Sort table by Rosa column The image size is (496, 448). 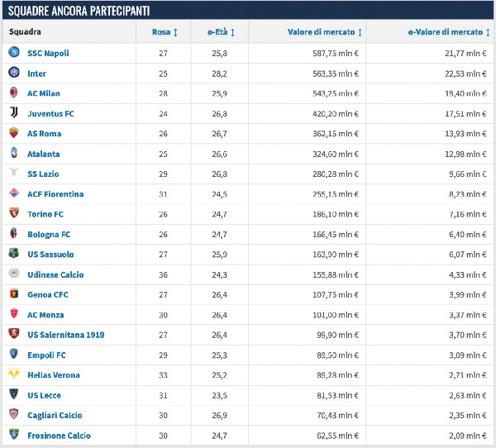pyautogui.click(x=165, y=32)
